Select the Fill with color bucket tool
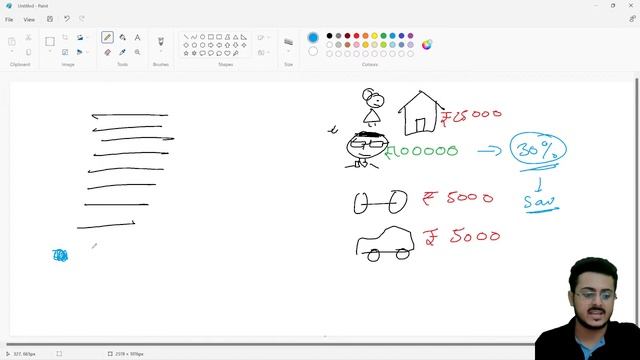Viewport: 640px width, 360px height. (122, 37)
